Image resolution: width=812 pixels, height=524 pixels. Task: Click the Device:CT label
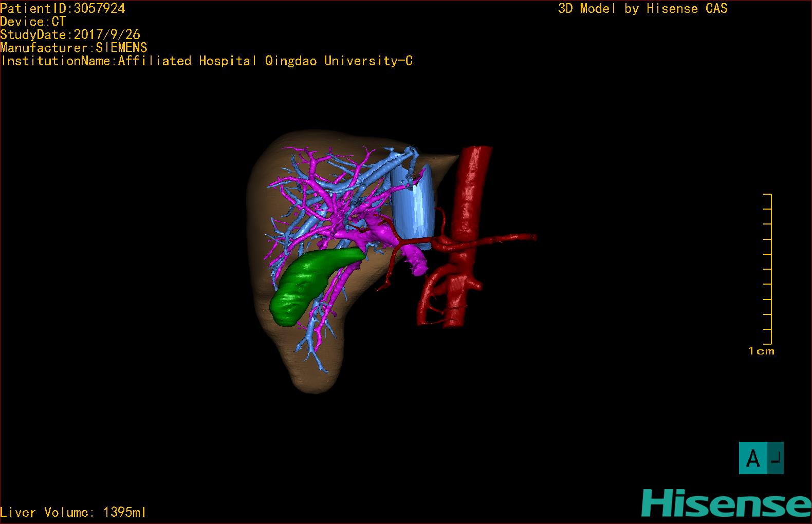[33, 22]
